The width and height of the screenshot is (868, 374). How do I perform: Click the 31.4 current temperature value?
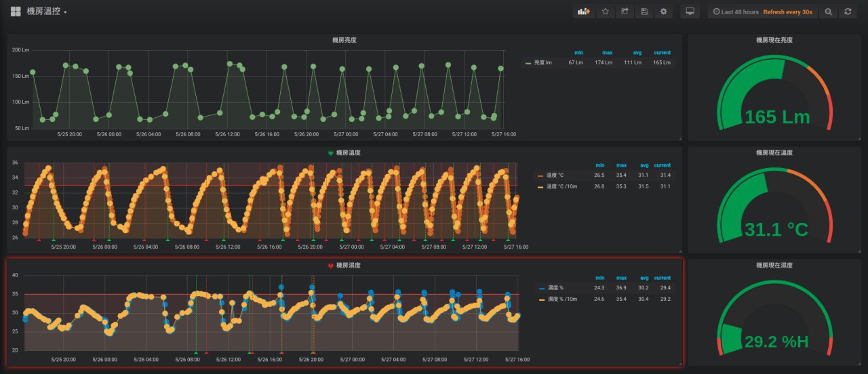click(x=665, y=175)
